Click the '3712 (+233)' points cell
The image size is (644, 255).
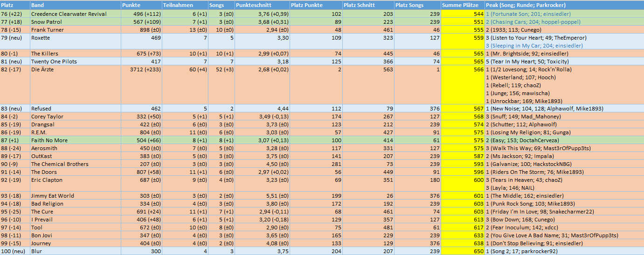[x=141, y=85]
